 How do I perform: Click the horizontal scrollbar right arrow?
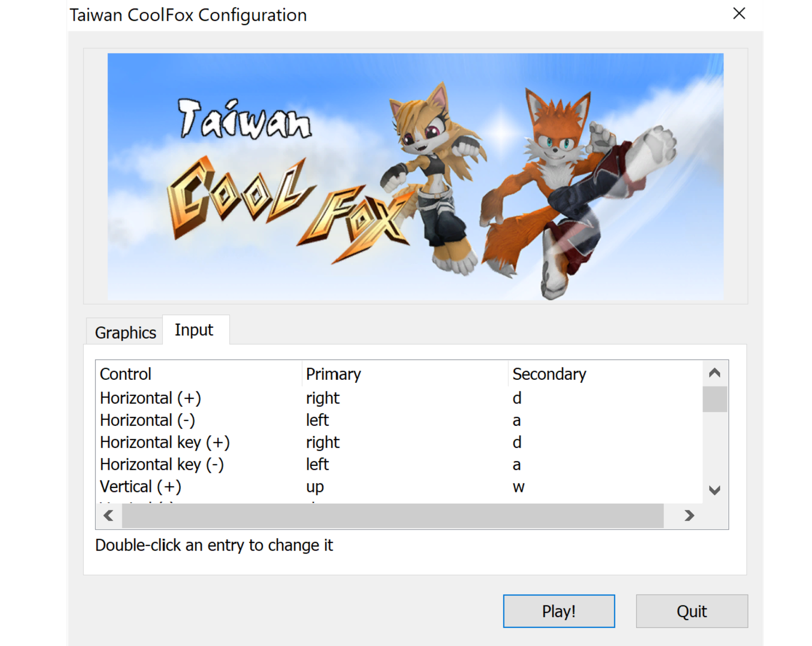click(x=689, y=516)
